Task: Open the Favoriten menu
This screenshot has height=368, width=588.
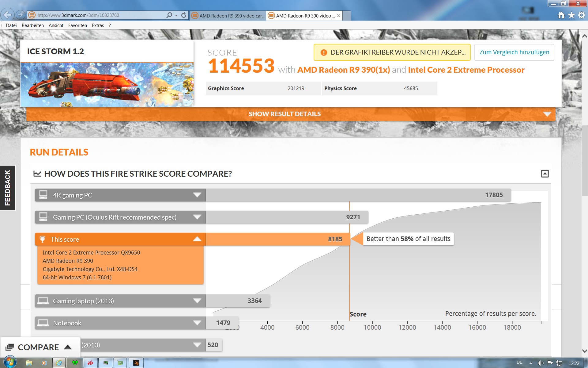Action: (x=77, y=25)
